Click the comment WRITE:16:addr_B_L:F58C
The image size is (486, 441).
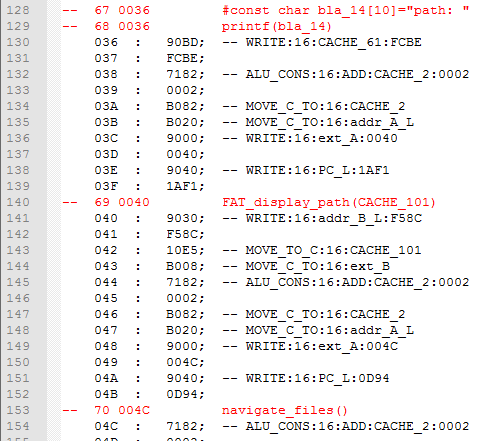334,218
